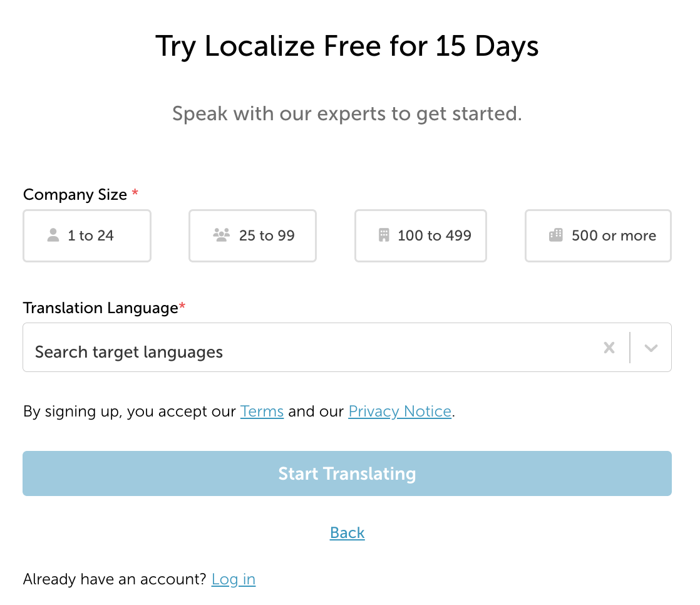This screenshot has width=700, height=605.
Task: Open the Privacy Notice link
Action: coord(400,411)
